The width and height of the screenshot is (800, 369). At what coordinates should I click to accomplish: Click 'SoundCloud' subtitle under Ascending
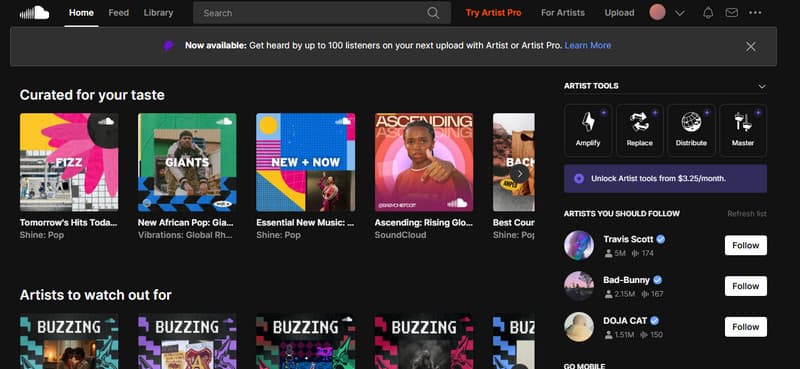click(x=400, y=236)
